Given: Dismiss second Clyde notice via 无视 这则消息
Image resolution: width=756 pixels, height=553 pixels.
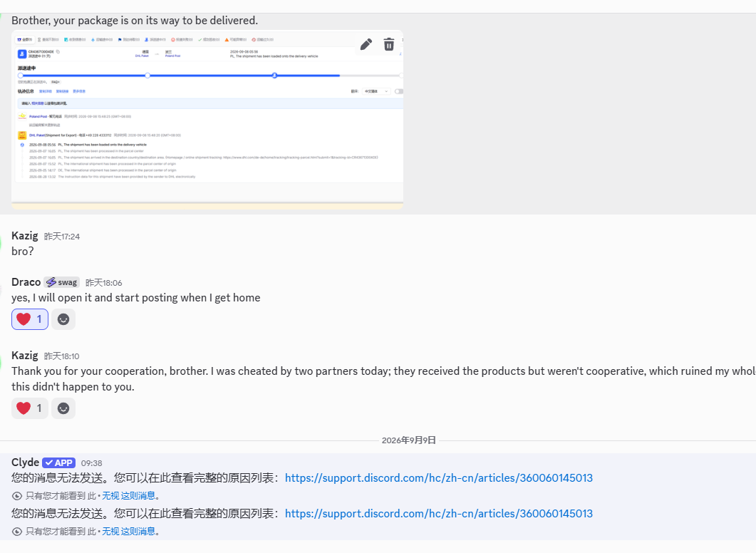Looking at the screenshot, I should click(x=129, y=532).
